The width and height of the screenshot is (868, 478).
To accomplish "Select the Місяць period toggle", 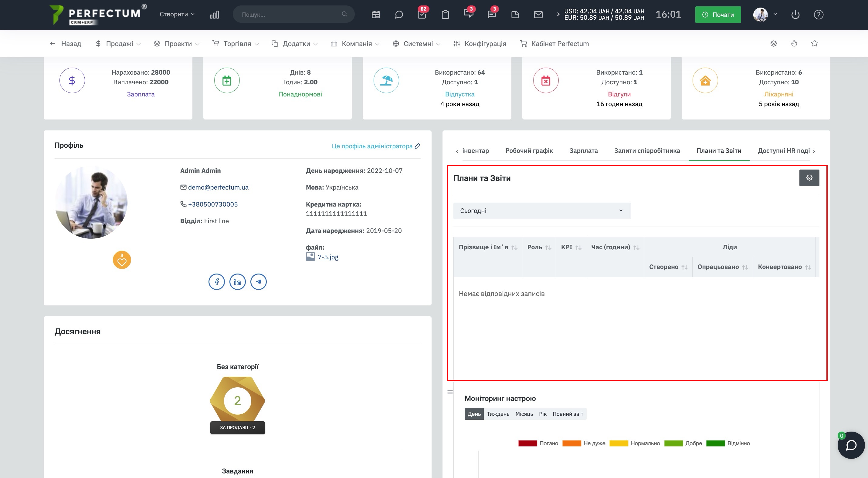I will tap(524, 414).
